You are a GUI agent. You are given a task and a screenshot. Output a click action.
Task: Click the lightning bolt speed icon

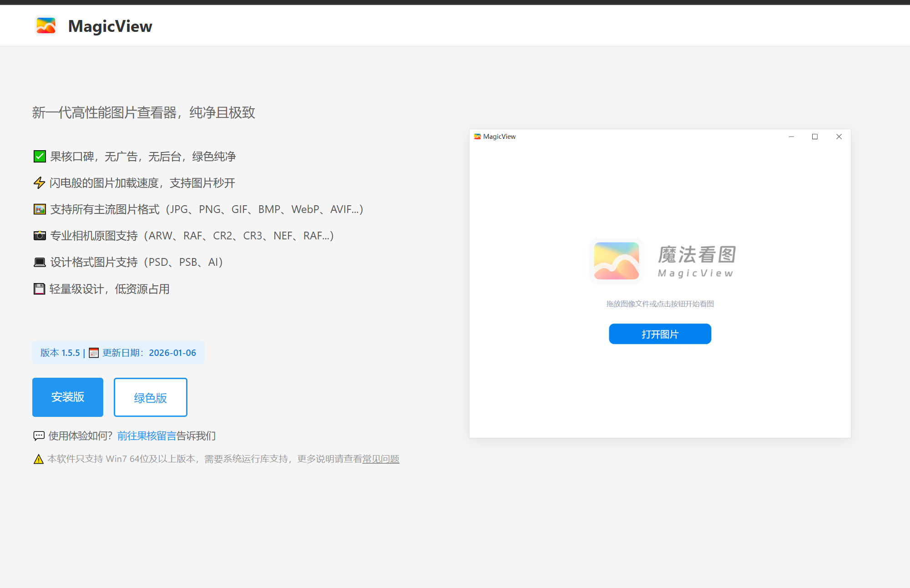(x=40, y=183)
